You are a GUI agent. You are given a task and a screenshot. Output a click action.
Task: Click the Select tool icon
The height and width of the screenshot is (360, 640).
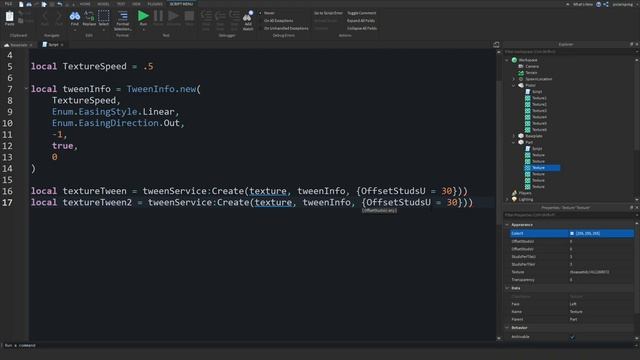(104, 17)
